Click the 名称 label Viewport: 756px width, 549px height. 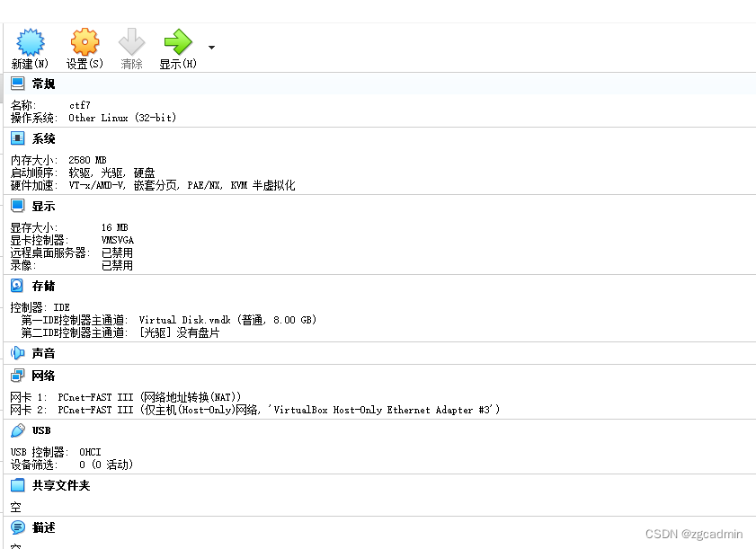click(23, 105)
